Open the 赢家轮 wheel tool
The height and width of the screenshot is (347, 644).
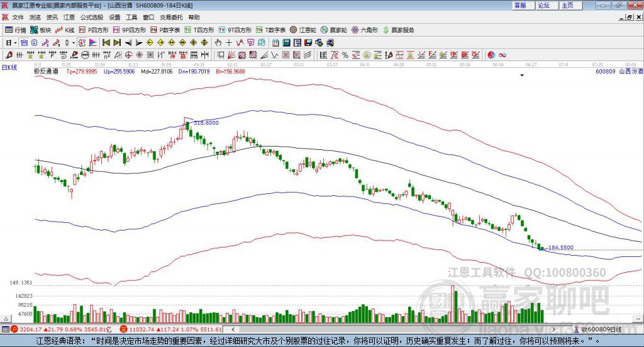pyautogui.click(x=334, y=30)
